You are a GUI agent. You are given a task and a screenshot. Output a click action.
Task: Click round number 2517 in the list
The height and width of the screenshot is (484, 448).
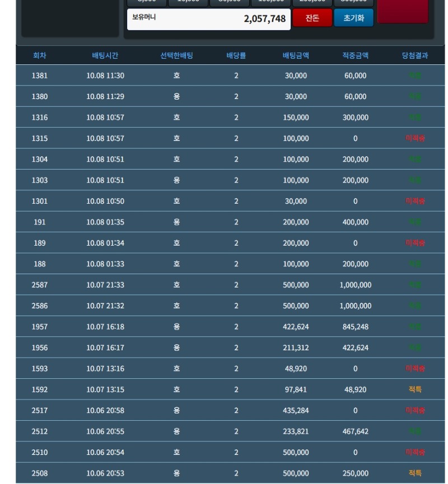click(40, 411)
